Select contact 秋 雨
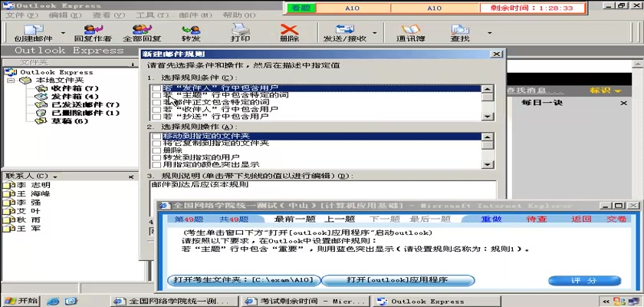 (x=29, y=220)
